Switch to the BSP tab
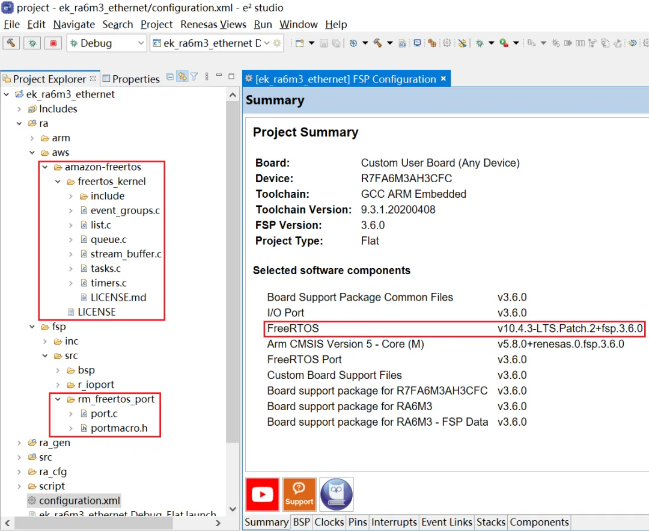This screenshot has width=649, height=531. (301, 522)
